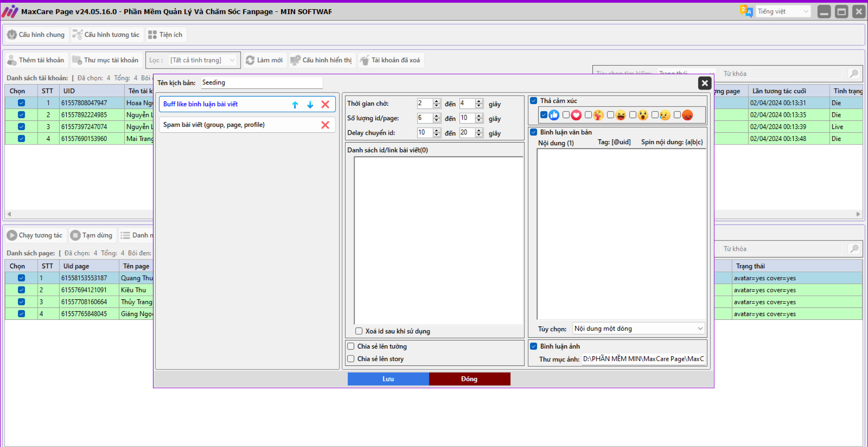Screen dimensions: 868x447
Task: Click the blue Lưu button
Action: click(x=388, y=379)
